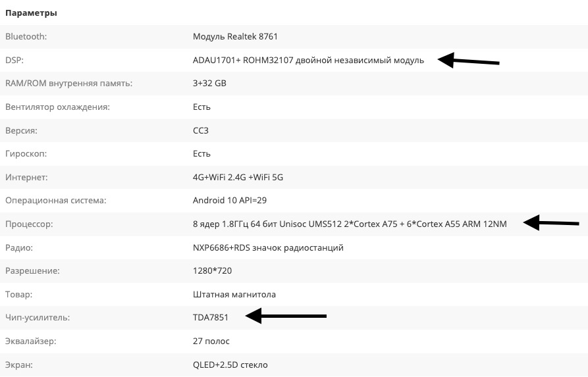The image size is (588, 377).
Task: Click the arrow pointing at TDA7851
Action: click(286, 316)
